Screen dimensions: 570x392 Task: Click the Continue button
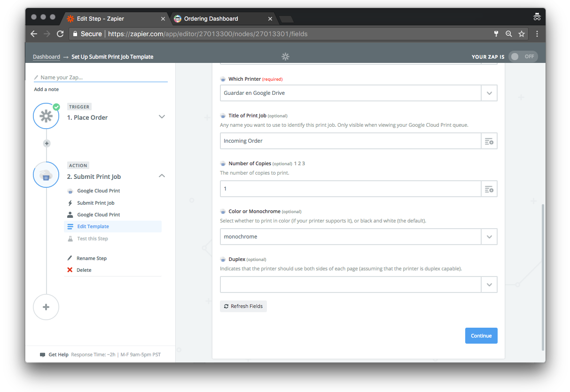(481, 336)
